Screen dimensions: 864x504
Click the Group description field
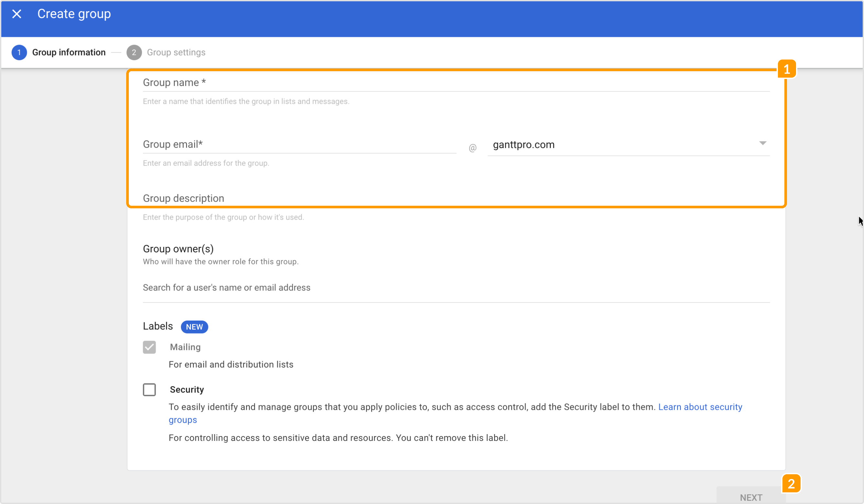click(456, 198)
